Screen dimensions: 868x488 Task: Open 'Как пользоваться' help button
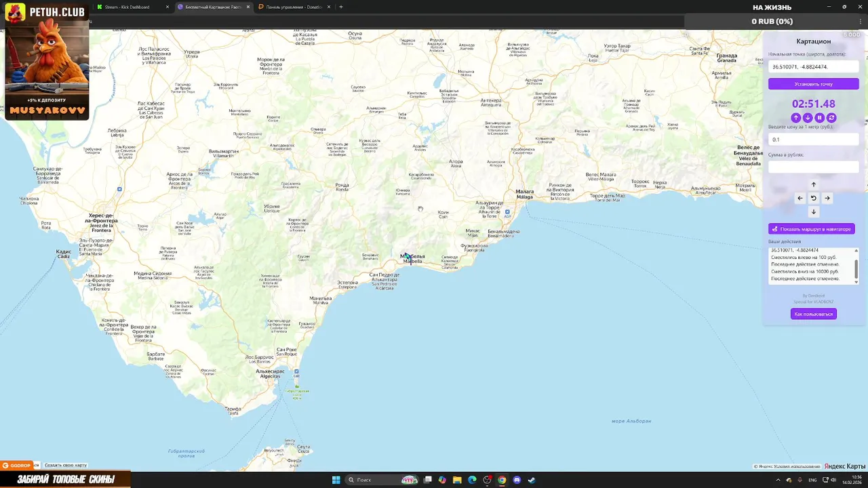813,314
